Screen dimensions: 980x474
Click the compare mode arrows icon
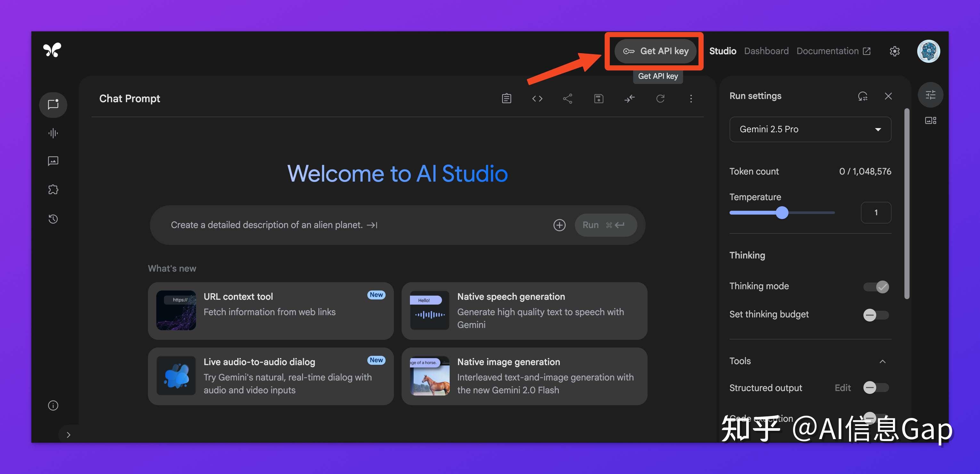(x=629, y=99)
